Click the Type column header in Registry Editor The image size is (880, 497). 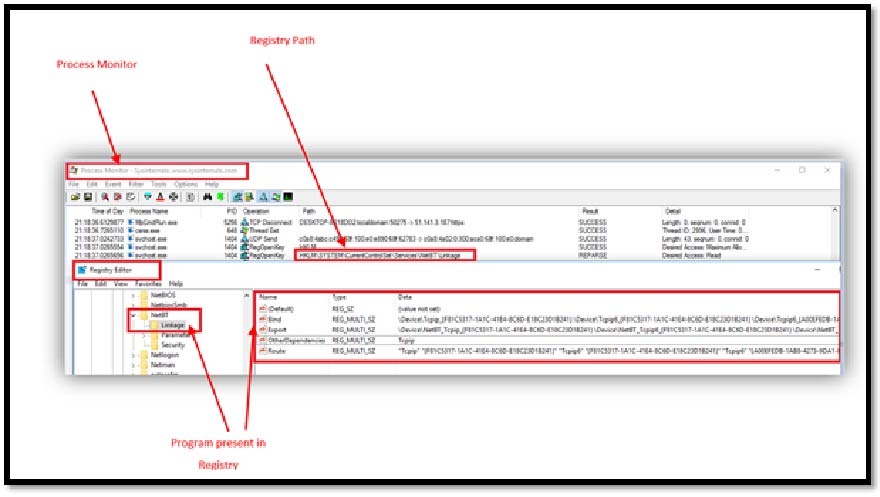click(340, 297)
